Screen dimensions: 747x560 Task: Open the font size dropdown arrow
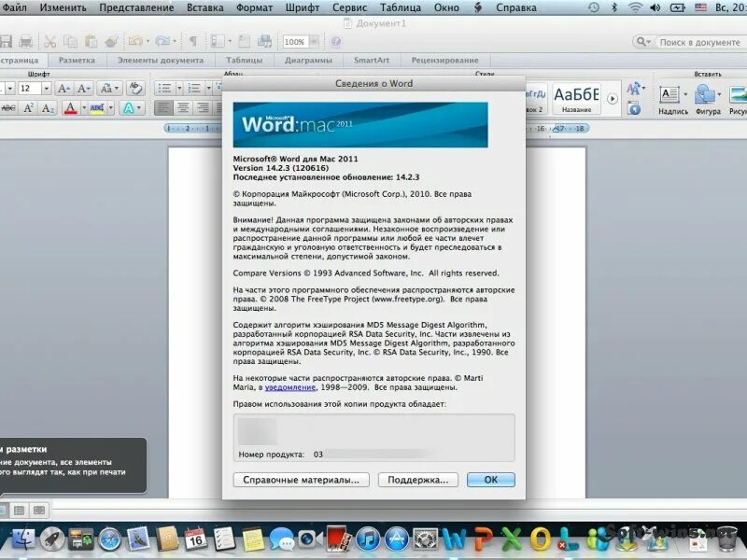46,89
